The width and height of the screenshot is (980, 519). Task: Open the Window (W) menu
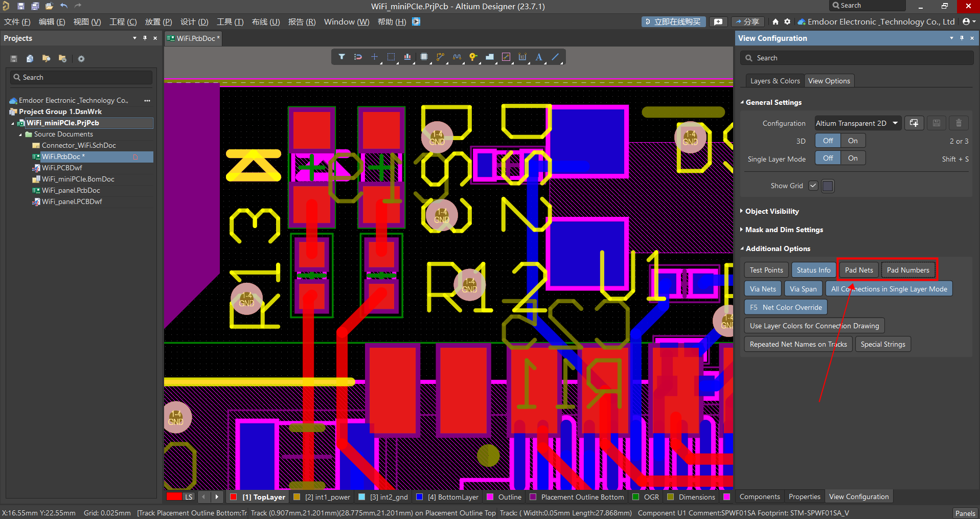click(x=346, y=22)
